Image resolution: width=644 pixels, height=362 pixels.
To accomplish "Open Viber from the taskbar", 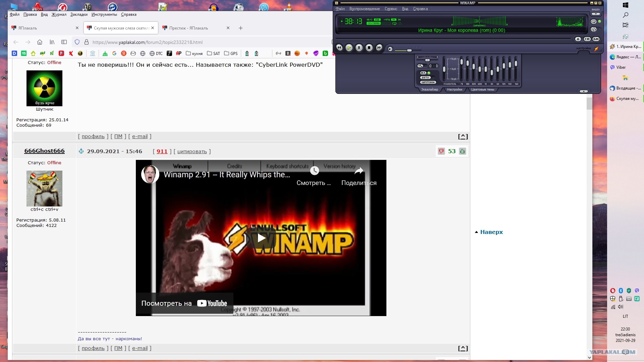I will (625, 67).
